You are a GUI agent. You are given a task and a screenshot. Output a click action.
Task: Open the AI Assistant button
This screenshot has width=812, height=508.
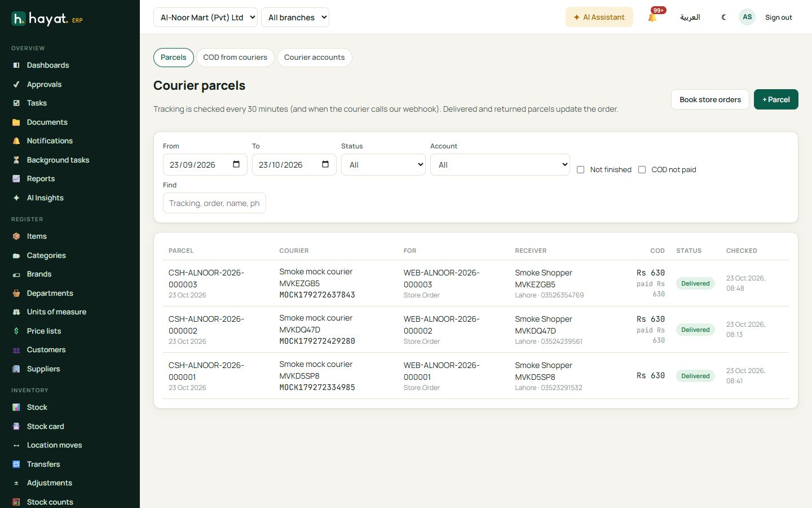pyautogui.click(x=599, y=17)
